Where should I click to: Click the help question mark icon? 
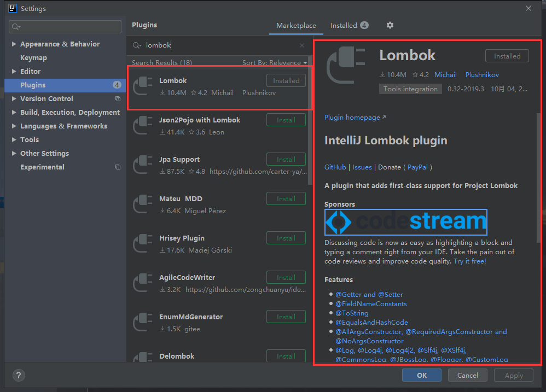[x=19, y=375]
